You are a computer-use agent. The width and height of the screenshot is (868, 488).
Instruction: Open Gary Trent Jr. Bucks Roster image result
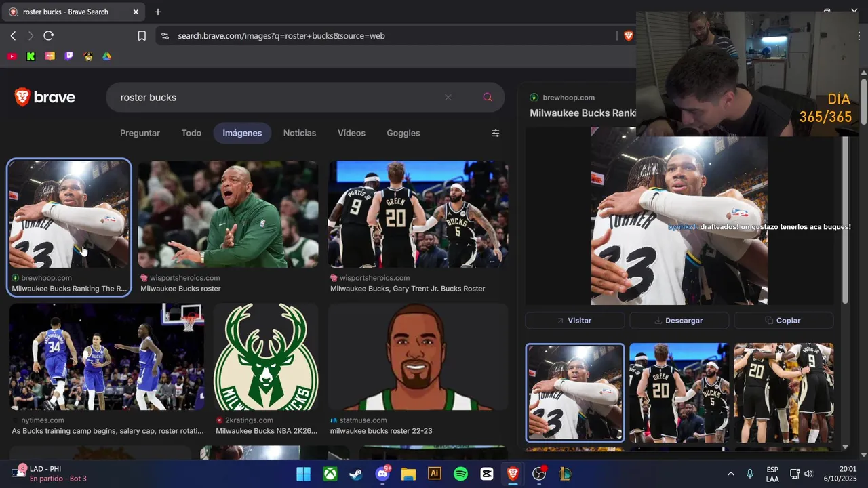pos(418,214)
